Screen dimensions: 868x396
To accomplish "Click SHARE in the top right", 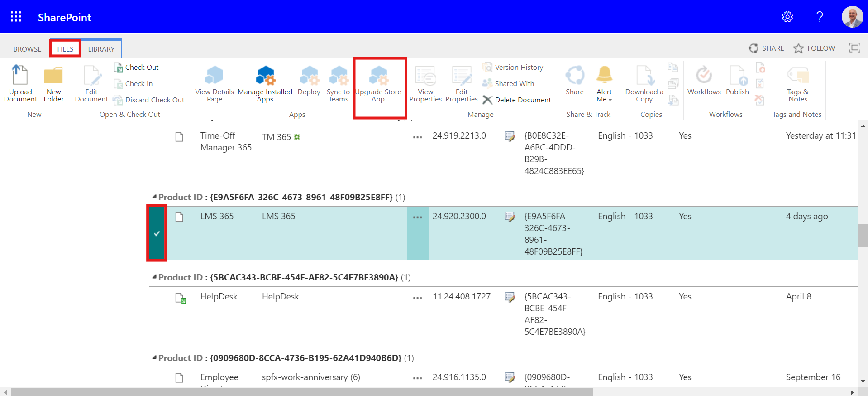I will pos(766,48).
